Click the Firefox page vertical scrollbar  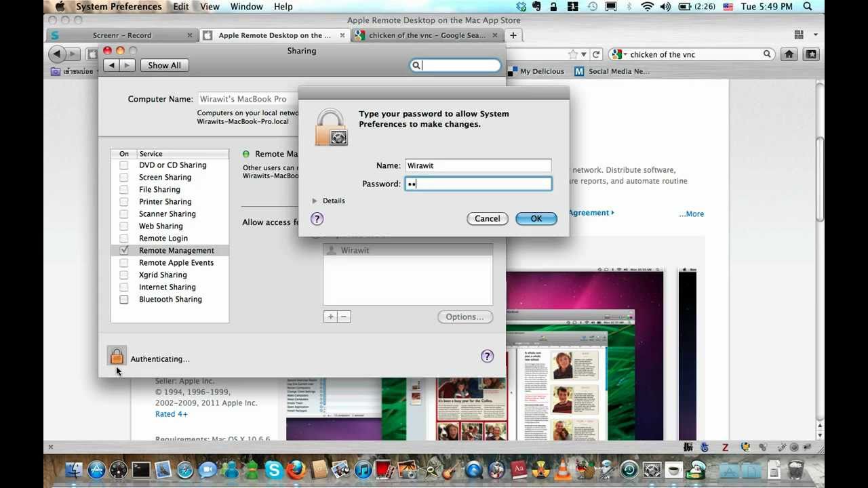(820, 178)
